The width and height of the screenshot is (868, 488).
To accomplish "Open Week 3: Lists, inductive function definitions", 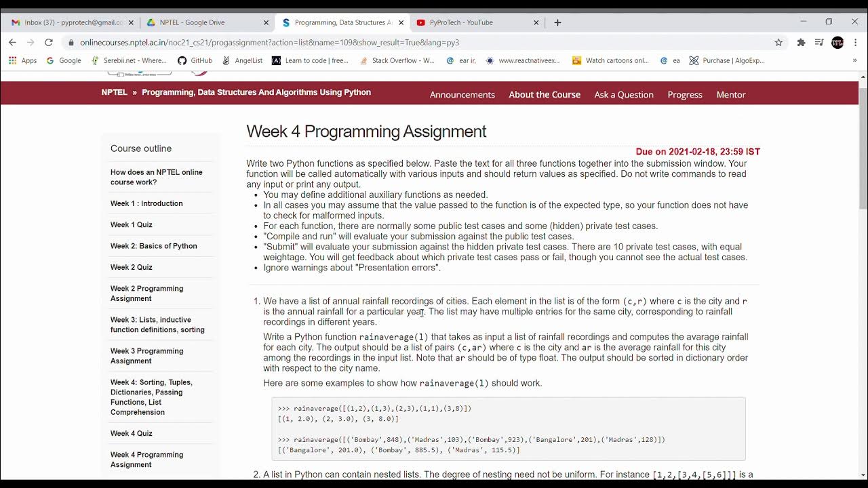I will [x=157, y=325].
